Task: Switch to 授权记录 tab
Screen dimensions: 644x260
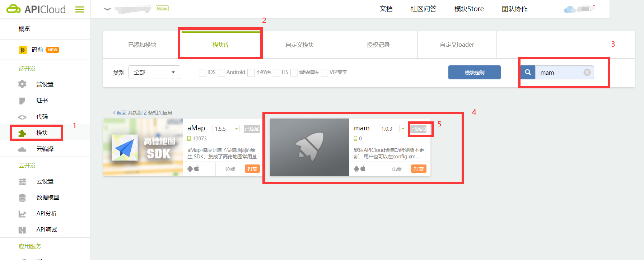Action: point(378,45)
